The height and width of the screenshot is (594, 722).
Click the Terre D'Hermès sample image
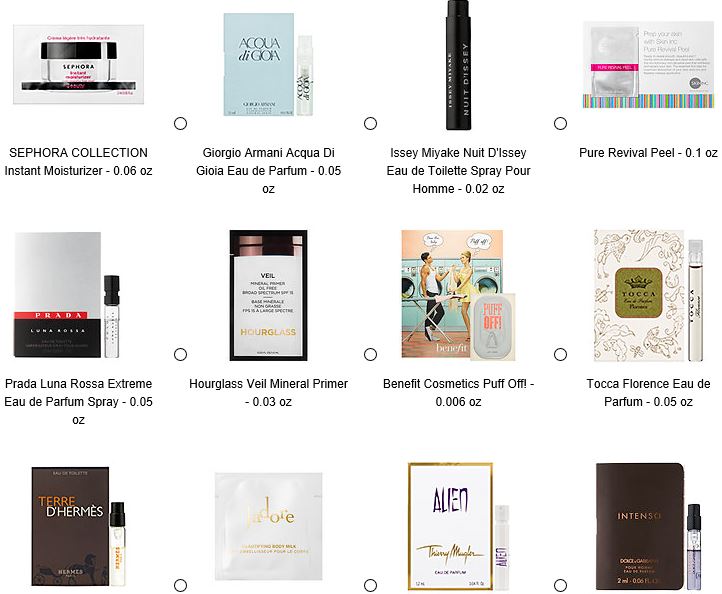pos(78,526)
